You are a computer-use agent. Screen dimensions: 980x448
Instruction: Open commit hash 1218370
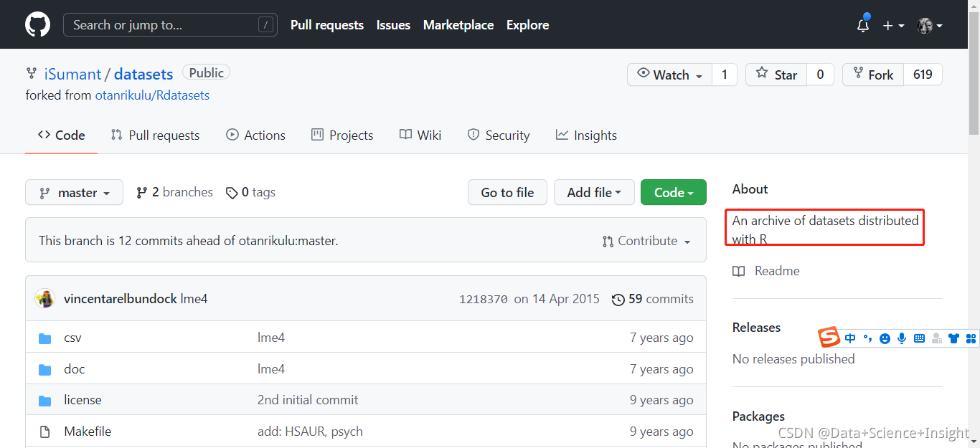click(x=484, y=300)
